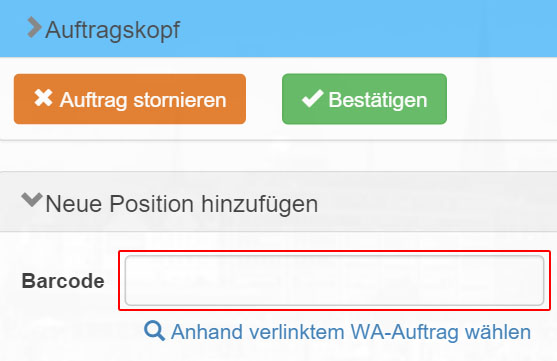
Task: Click the word stornieren on orange button
Action: pyautogui.click(x=180, y=100)
